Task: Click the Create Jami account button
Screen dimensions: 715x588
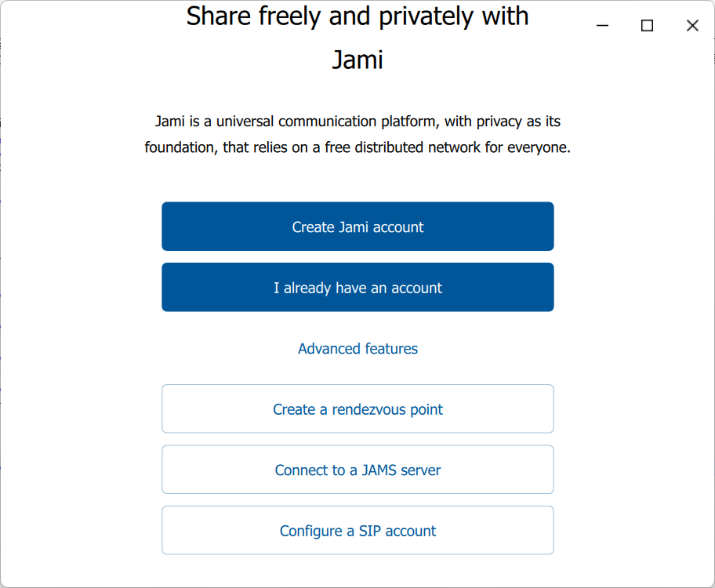Action: point(357,227)
